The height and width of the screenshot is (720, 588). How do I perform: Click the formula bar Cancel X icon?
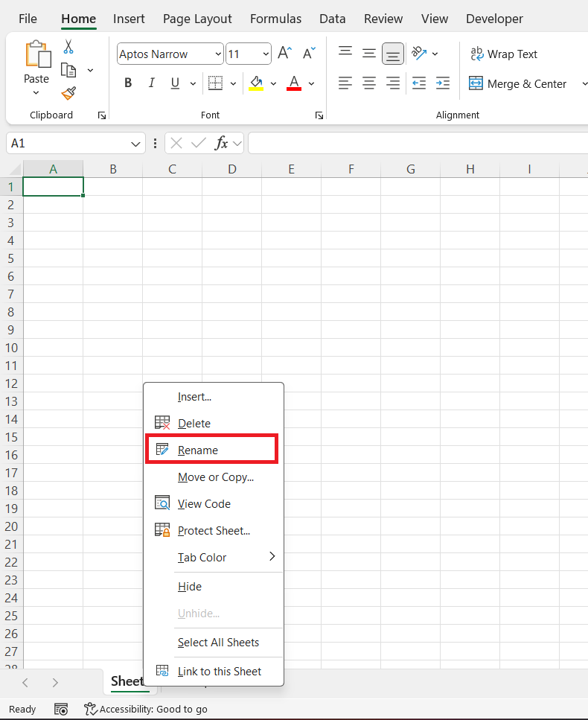tap(176, 143)
